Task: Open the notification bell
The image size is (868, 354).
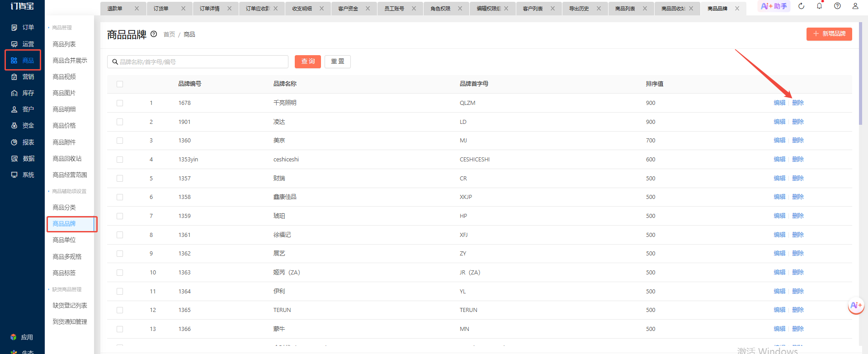Action: (x=819, y=6)
